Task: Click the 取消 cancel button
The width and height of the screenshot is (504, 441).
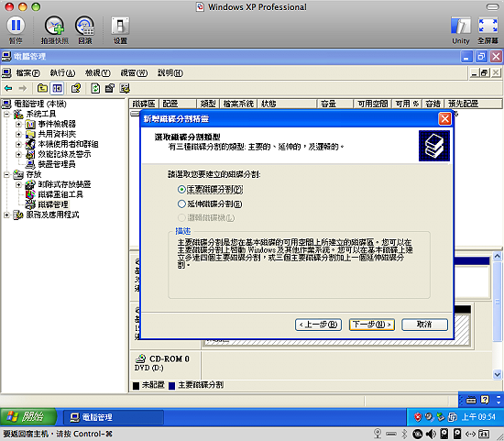Action: tap(424, 325)
